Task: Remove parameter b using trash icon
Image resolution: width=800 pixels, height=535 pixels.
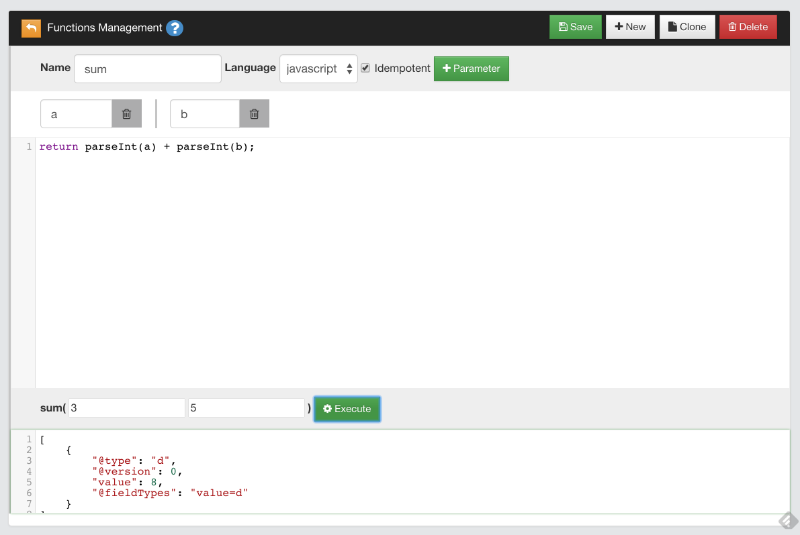Action: pos(254,114)
